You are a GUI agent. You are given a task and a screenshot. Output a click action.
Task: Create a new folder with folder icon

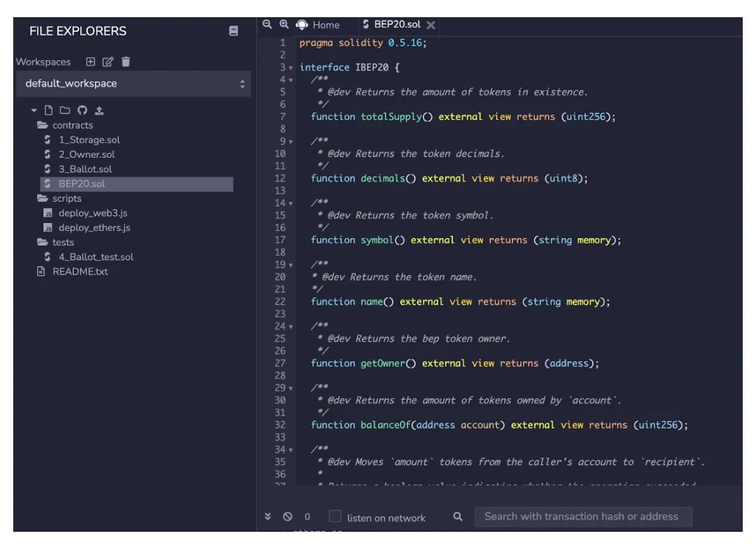point(65,110)
